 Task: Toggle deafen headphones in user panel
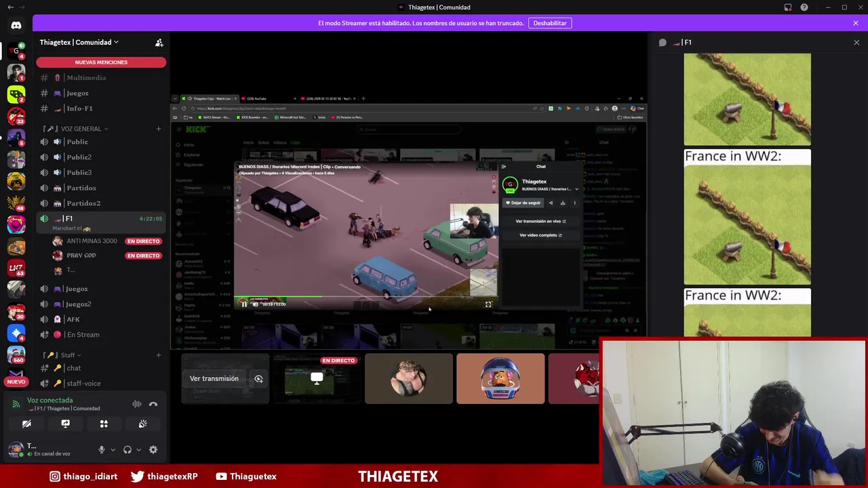[x=127, y=449]
